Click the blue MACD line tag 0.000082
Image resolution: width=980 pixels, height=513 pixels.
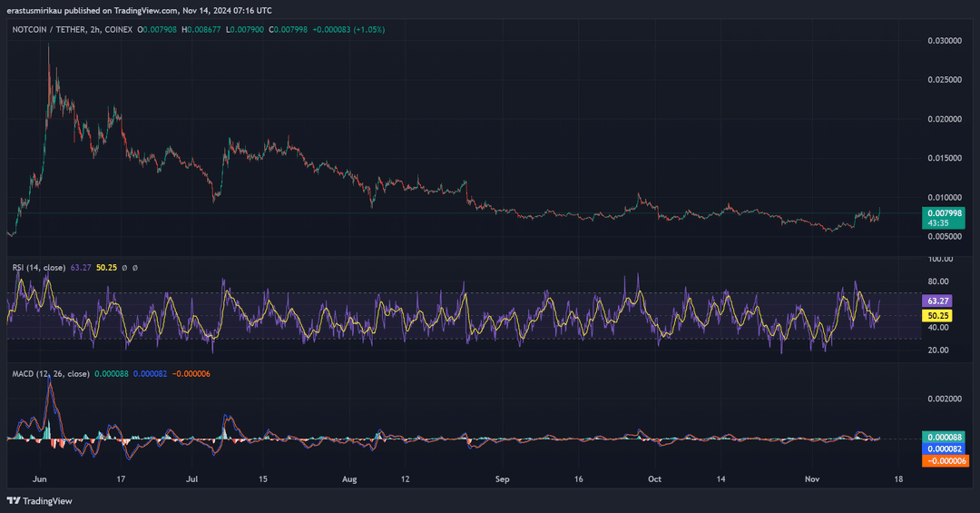[945, 449]
